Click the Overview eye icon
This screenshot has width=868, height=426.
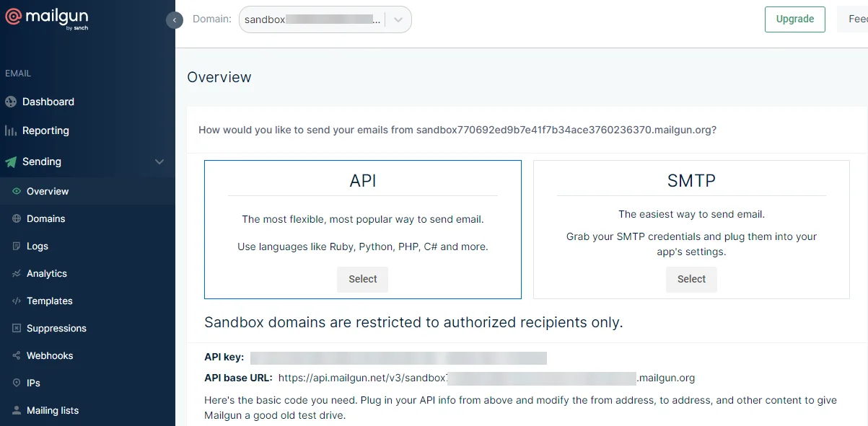17,191
